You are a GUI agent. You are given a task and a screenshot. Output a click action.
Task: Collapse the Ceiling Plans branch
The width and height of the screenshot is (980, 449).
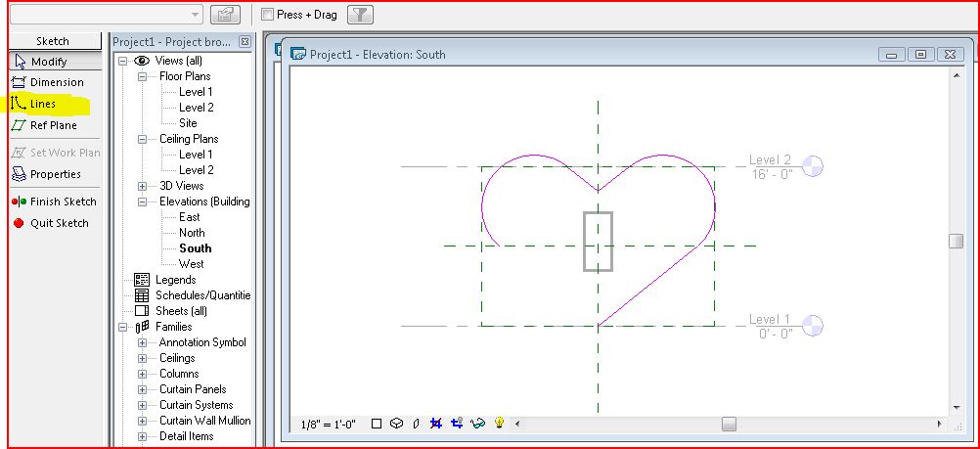pyautogui.click(x=143, y=139)
